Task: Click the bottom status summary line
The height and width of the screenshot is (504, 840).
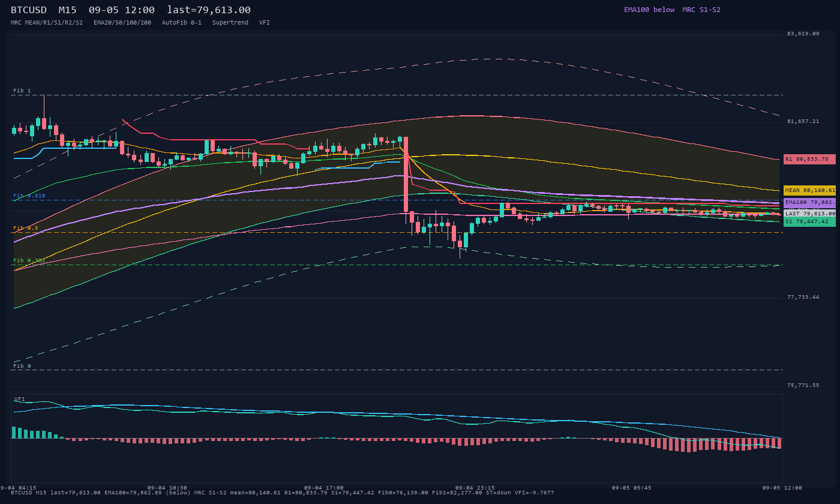Action: click(x=283, y=493)
